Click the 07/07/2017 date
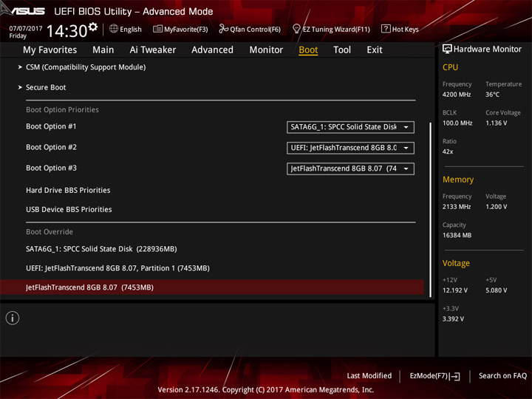This screenshot has height=399, width=532. pos(26,29)
